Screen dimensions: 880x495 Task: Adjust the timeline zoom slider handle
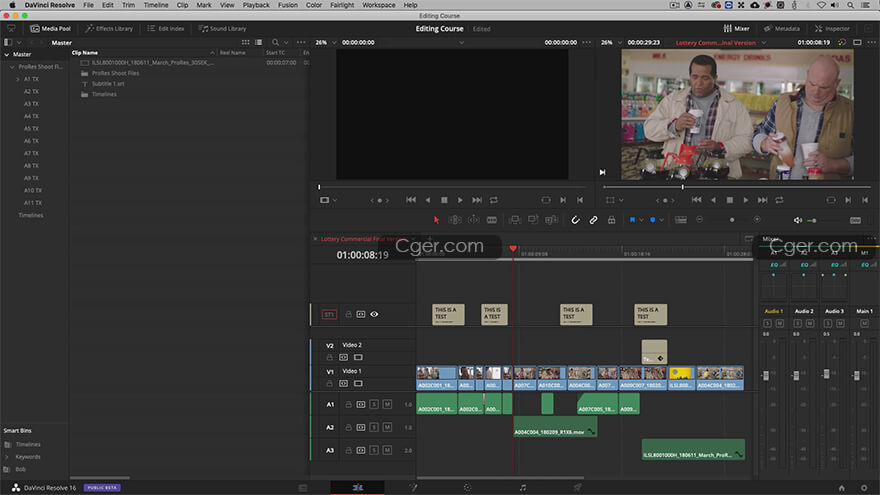(x=732, y=220)
